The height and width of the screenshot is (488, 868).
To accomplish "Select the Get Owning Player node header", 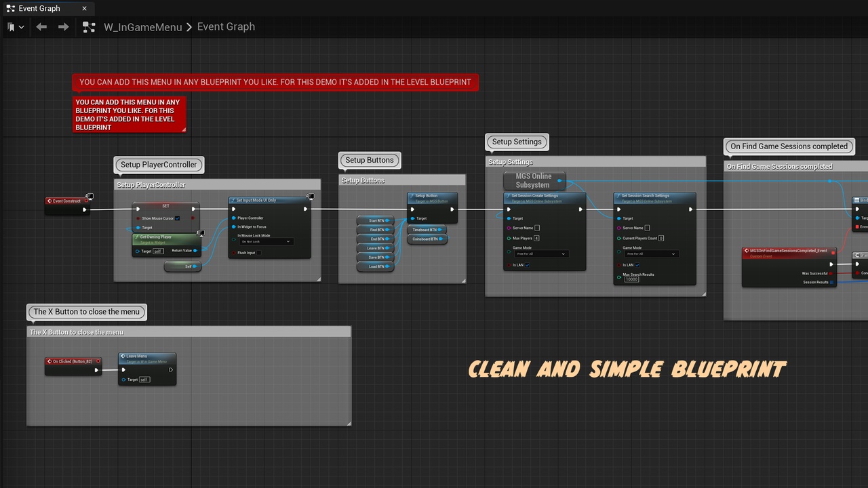I will coord(166,239).
